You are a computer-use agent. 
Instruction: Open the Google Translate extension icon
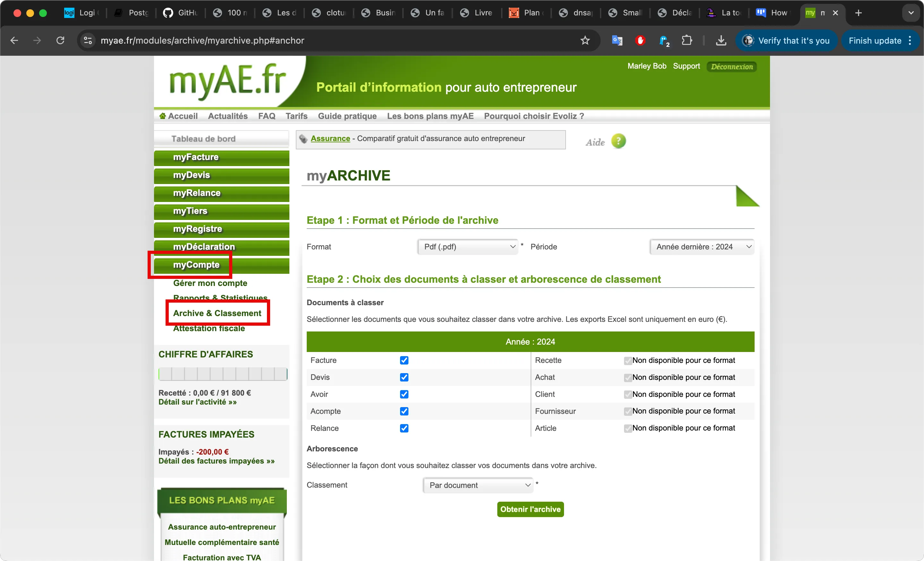pos(617,40)
